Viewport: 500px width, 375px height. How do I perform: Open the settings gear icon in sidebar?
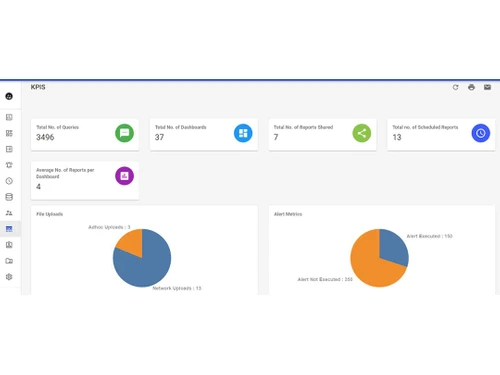point(9,277)
